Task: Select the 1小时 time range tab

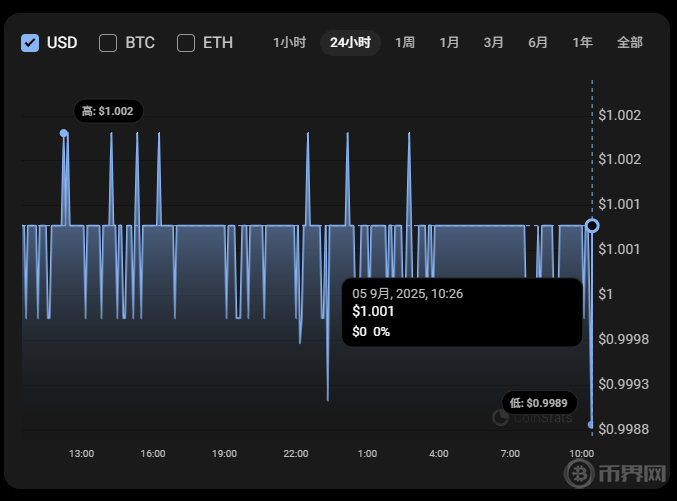Action: (289, 43)
